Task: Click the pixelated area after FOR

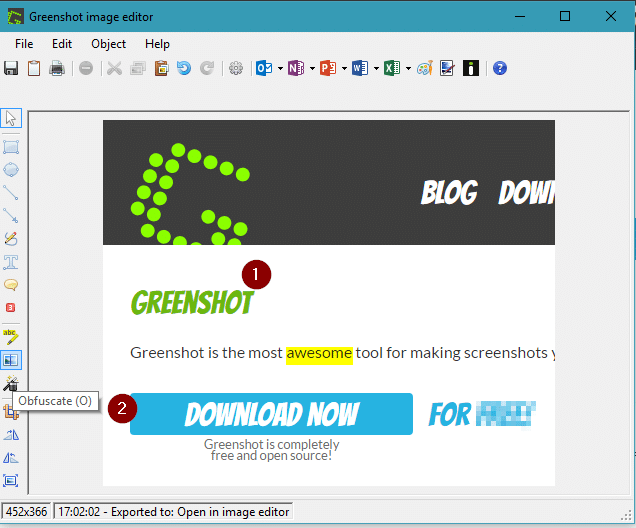Action: coord(505,414)
